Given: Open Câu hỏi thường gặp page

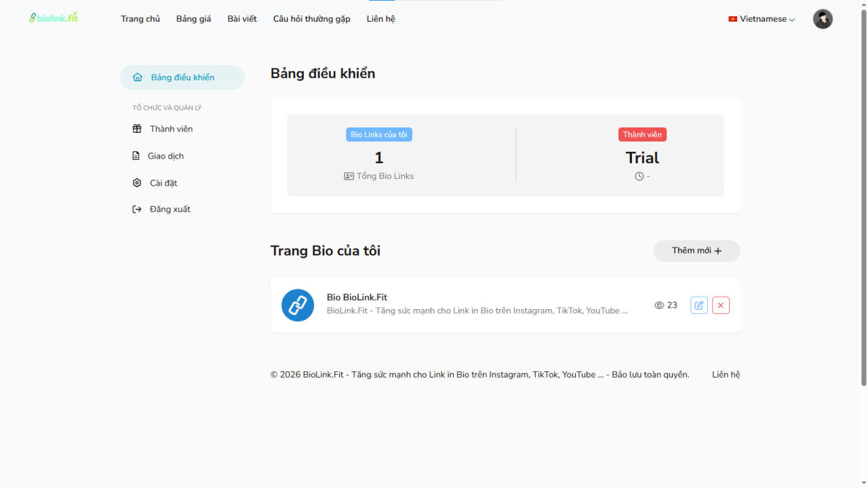Looking at the screenshot, I should click(x=311, y=19).
